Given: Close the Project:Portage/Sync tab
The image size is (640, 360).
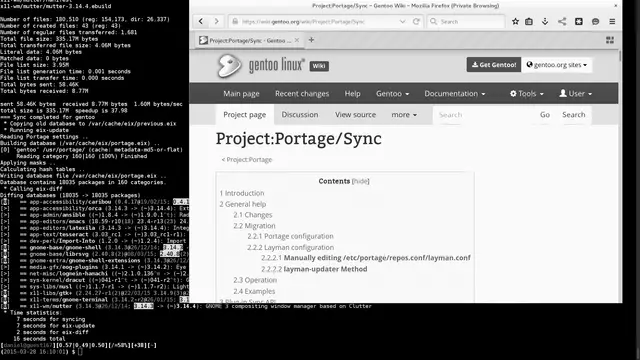Looking at the screenshot, I should [297, 40].
